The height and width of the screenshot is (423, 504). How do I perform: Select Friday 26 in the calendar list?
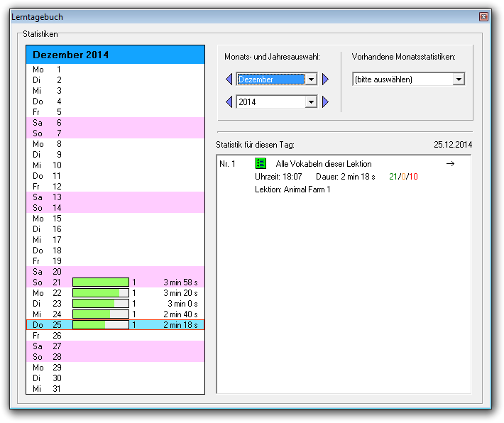[x=115, y=336]
